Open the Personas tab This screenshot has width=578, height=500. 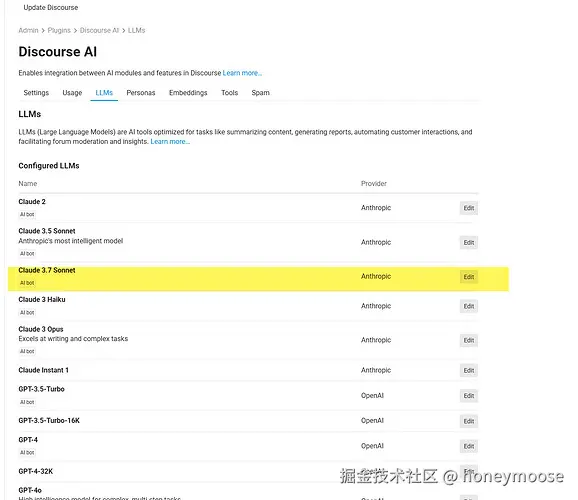(141, 93)
